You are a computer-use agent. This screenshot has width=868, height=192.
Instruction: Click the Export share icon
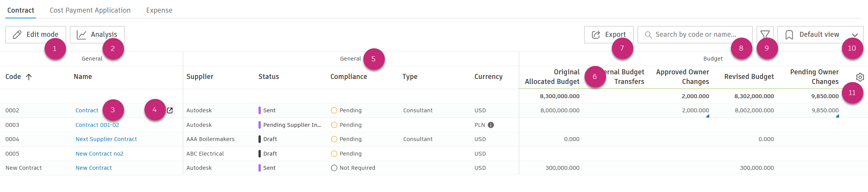pyautogui.click(x=596, y=35)
